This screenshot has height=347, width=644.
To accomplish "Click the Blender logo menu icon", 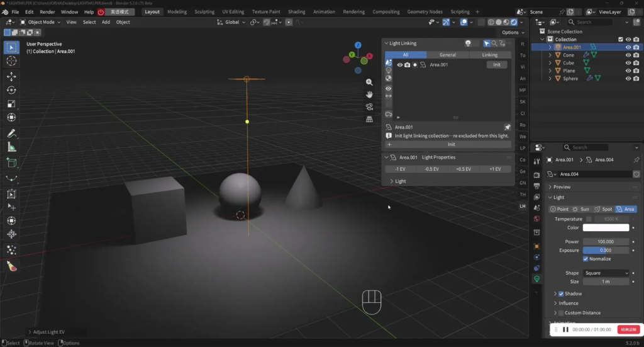I will (x=5, y=12).
